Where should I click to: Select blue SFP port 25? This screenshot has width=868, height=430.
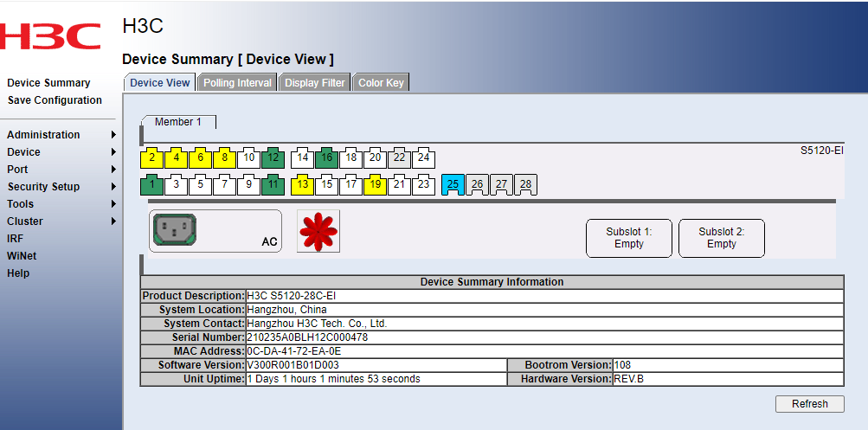453,185
